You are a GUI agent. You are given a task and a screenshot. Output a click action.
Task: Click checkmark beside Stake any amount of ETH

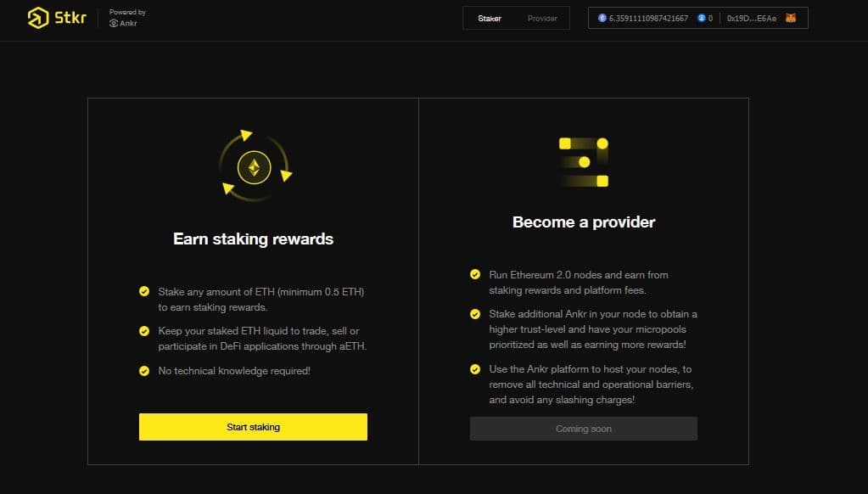pos(144,292)
